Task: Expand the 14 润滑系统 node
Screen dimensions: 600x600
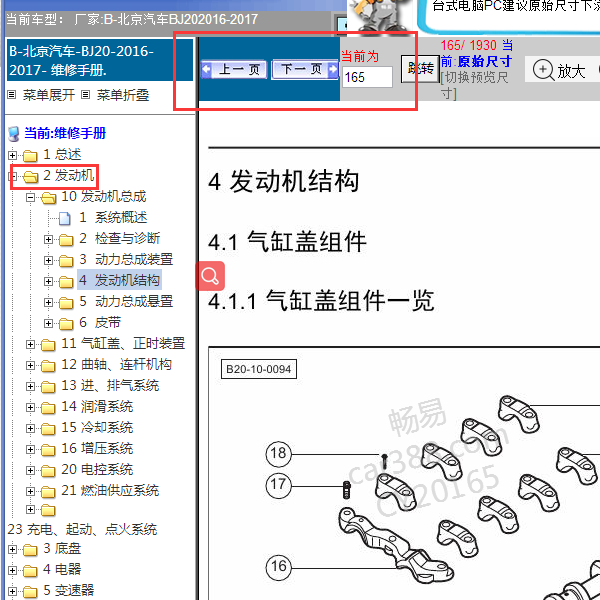Action: pyautogui.click(x=30, y=408)
